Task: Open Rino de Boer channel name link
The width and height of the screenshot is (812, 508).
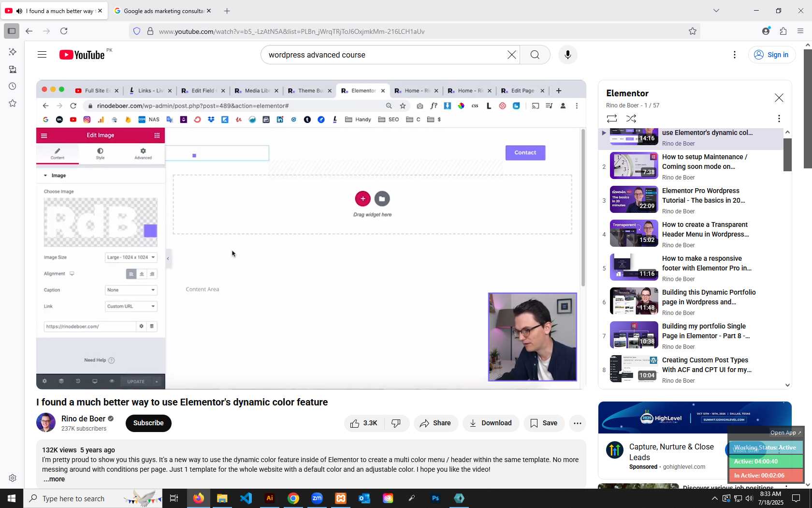Action: tap(83, 418)
